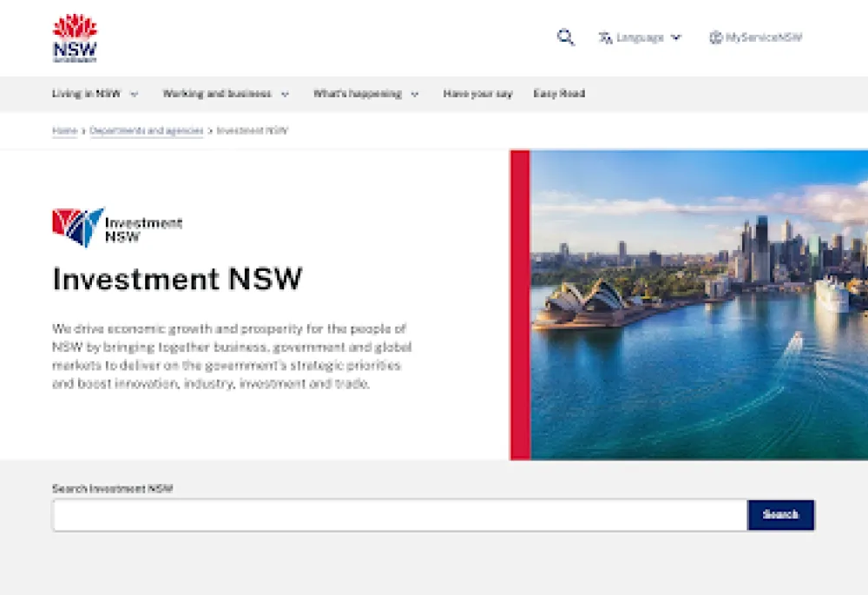Image resolution: width=868 pixels, height=595 pixels.
Task: Click the Search Investment NSW label
Action: click(x=112, y=489)
